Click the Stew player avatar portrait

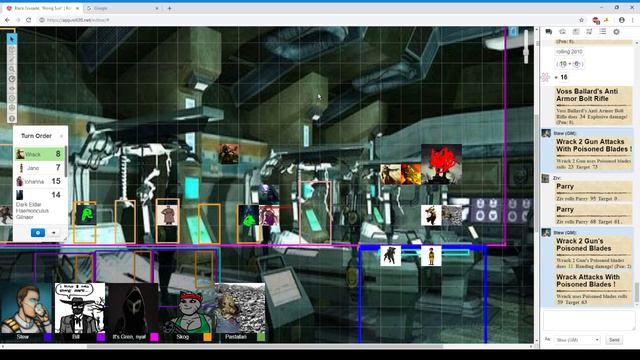pos(26,308)
